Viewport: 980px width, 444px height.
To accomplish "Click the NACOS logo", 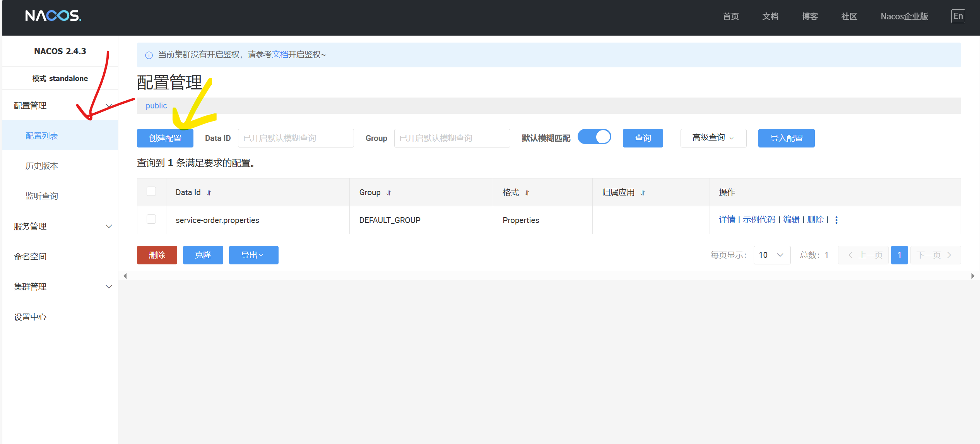I will (x=53, y=16).
